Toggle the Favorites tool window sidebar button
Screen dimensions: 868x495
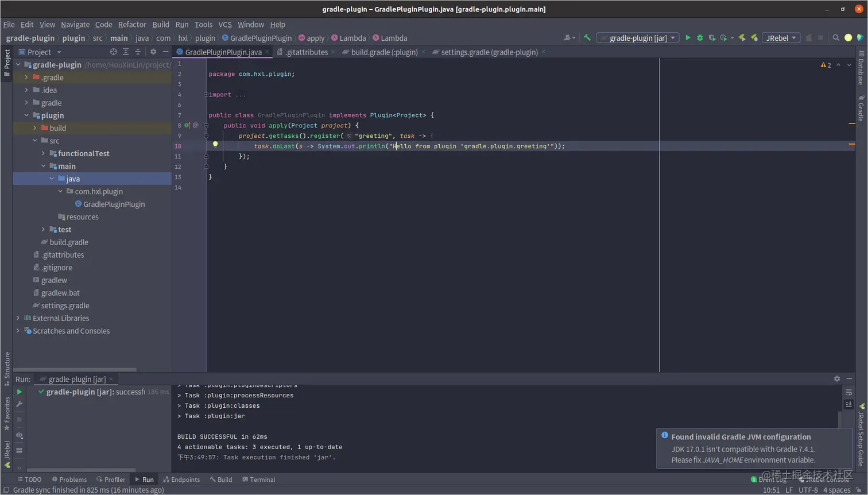tap(7, 414)
